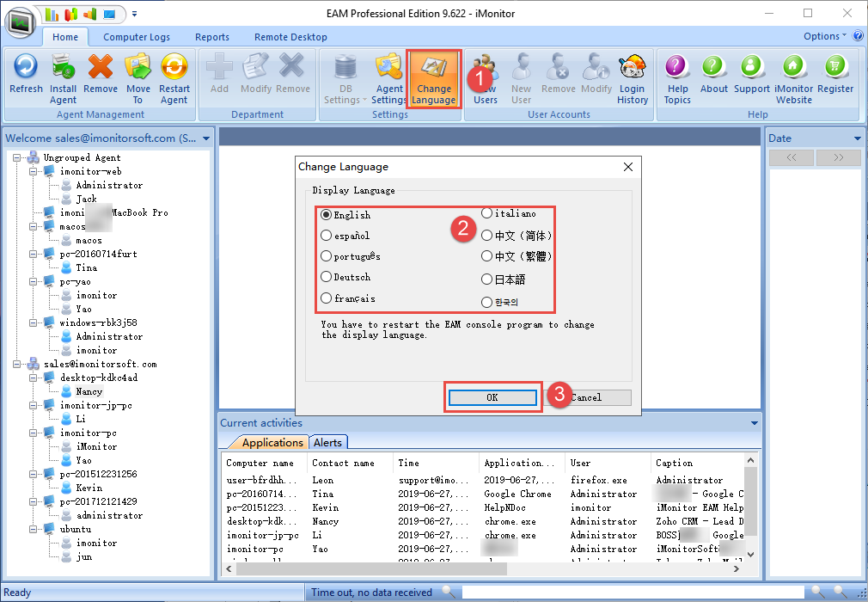Click the Register cart icon
Viewport: 868px width, 602px height.
pyautogui.click(x=835, y=67)
